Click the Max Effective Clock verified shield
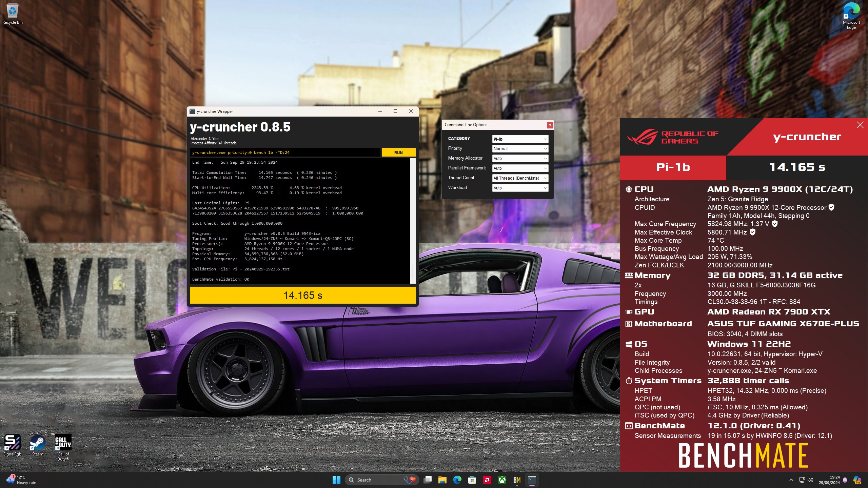The image size is (868, 488). tap(752, 232)
